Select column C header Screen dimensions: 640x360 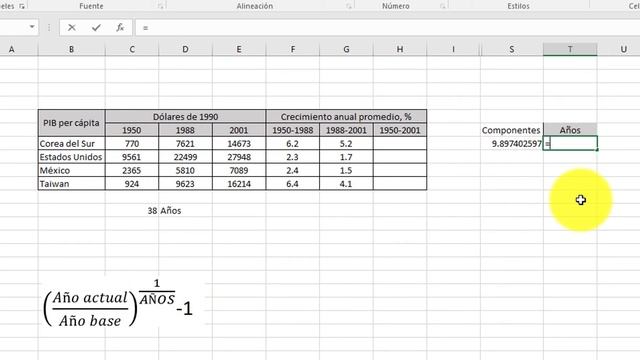coord(132,49)
